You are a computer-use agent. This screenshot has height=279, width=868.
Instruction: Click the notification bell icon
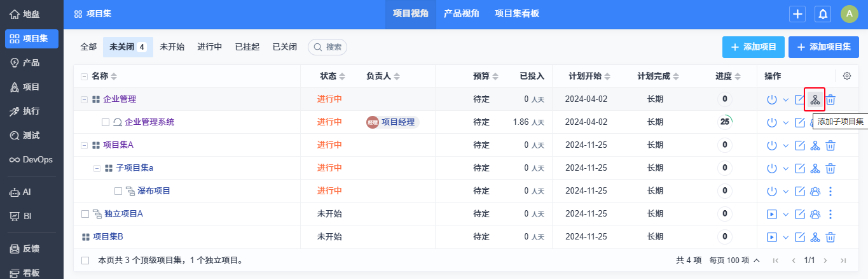[823, 13]
